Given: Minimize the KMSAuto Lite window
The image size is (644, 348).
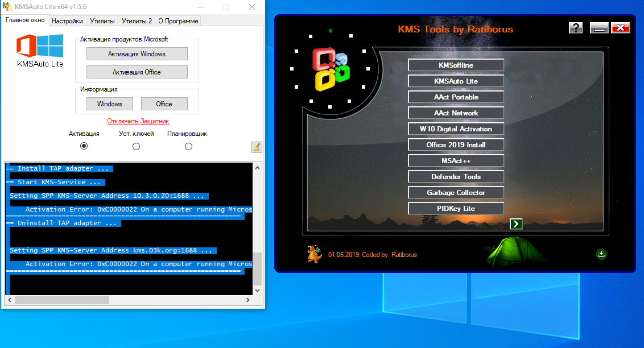Looking at the screenshot, I should 200,7.
